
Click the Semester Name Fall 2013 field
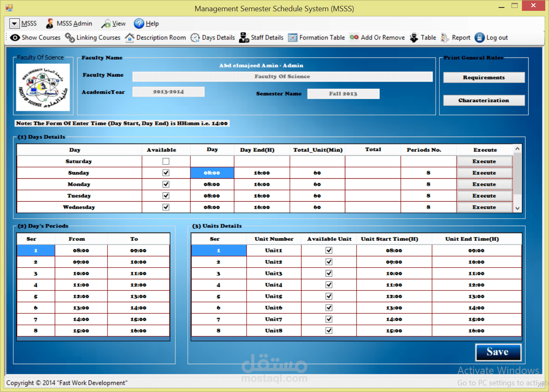pos(343,94)
